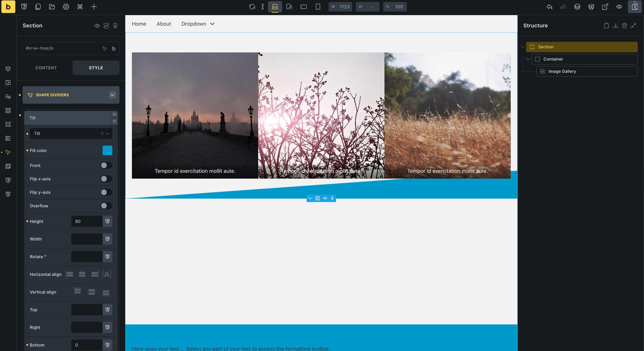The height and width of the screenshot is (351, 644).
Task: Open the blue Fill color swatch
Action: (x=107, y=150)
